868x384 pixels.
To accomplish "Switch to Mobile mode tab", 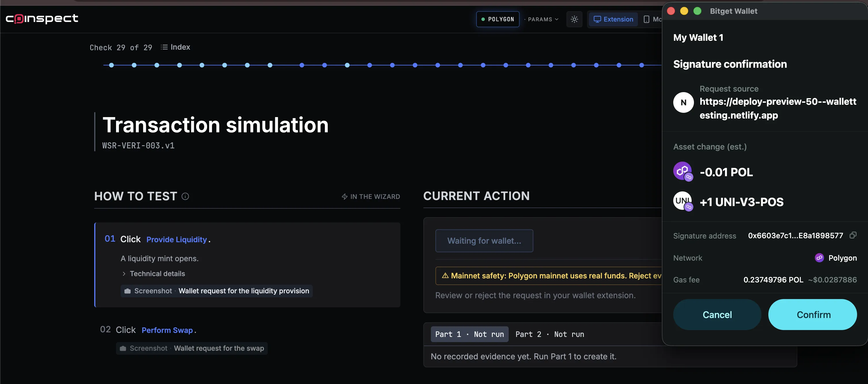I will coord(652,19).
